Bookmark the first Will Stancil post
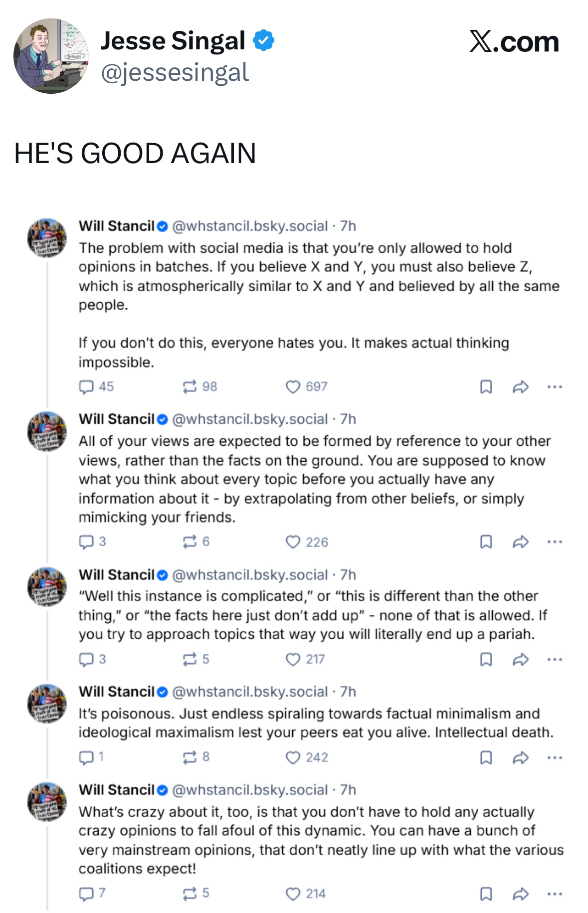Image resolution: width=588 pixels, height=913 pixels. pos(486,387)
